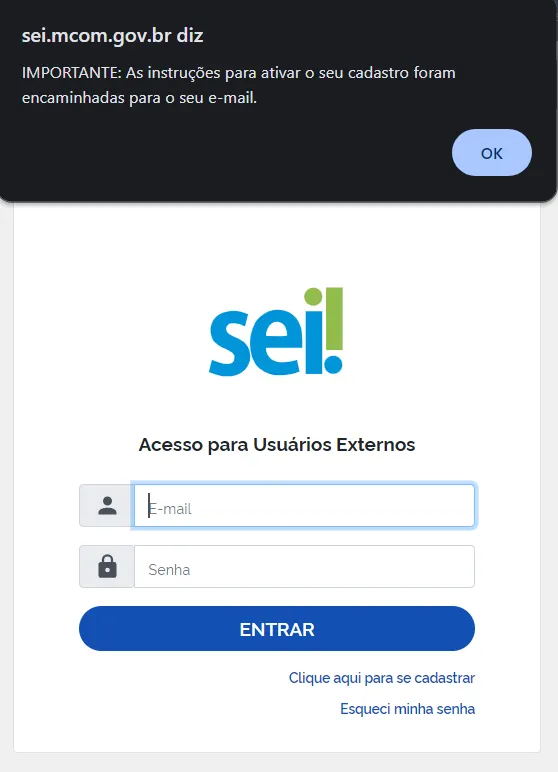Click the green dot above the 'i'
The width and height of the screenshot is (558, 772).
click(313, 297)
